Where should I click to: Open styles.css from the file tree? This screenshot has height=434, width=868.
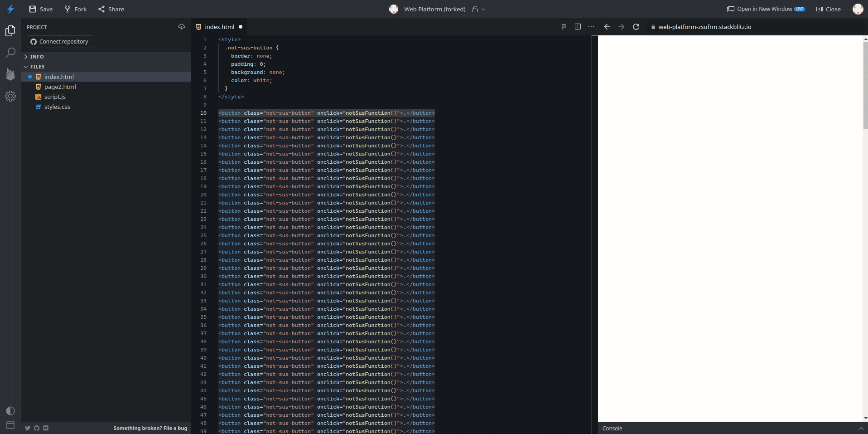(x=57, y=107)
